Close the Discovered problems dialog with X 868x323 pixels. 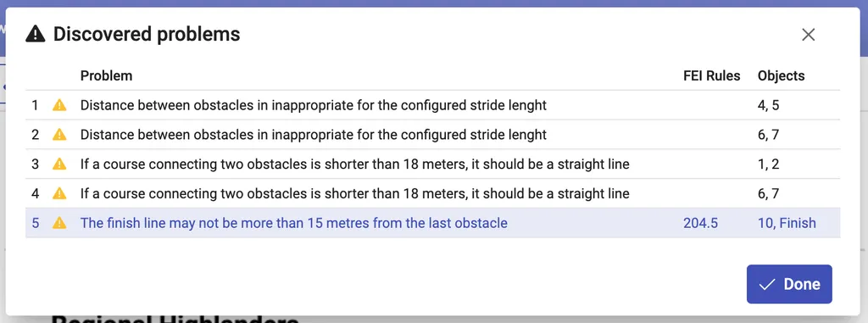click(808, 35)
